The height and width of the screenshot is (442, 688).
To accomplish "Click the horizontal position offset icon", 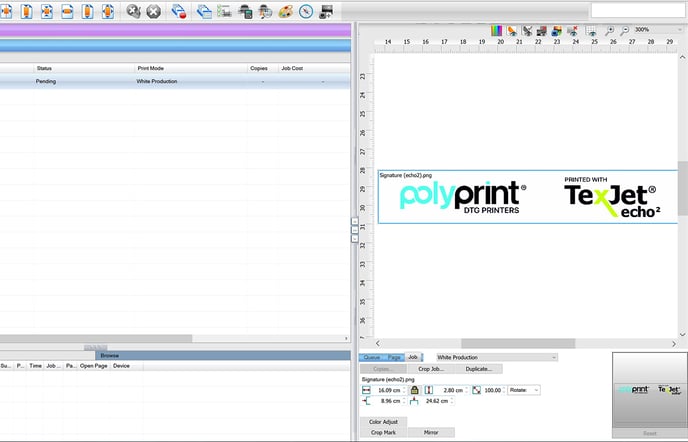I will coord(366,401).
